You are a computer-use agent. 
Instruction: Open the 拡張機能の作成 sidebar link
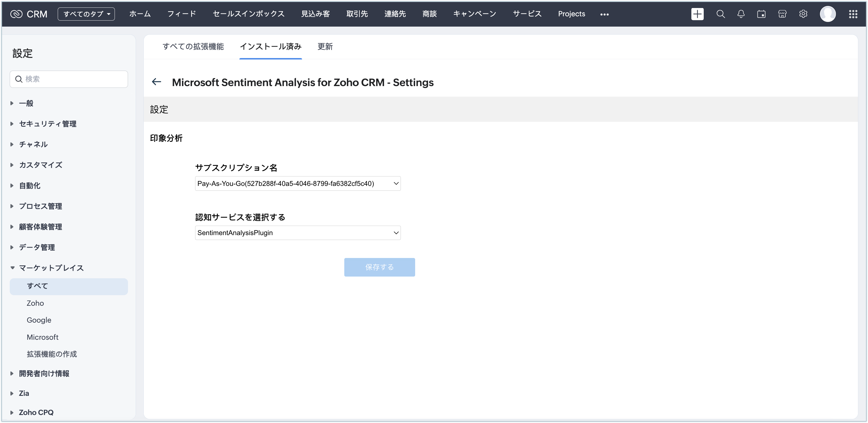(51, 354)
